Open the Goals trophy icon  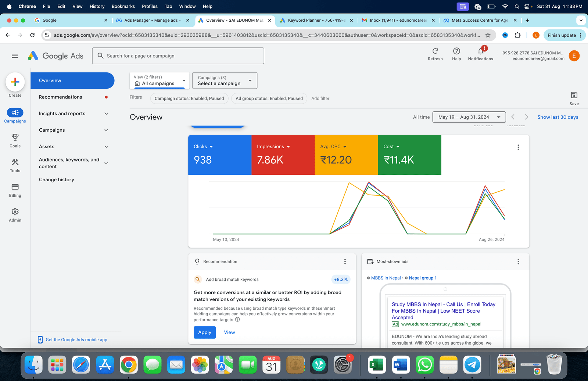click(x=15, y=138)
